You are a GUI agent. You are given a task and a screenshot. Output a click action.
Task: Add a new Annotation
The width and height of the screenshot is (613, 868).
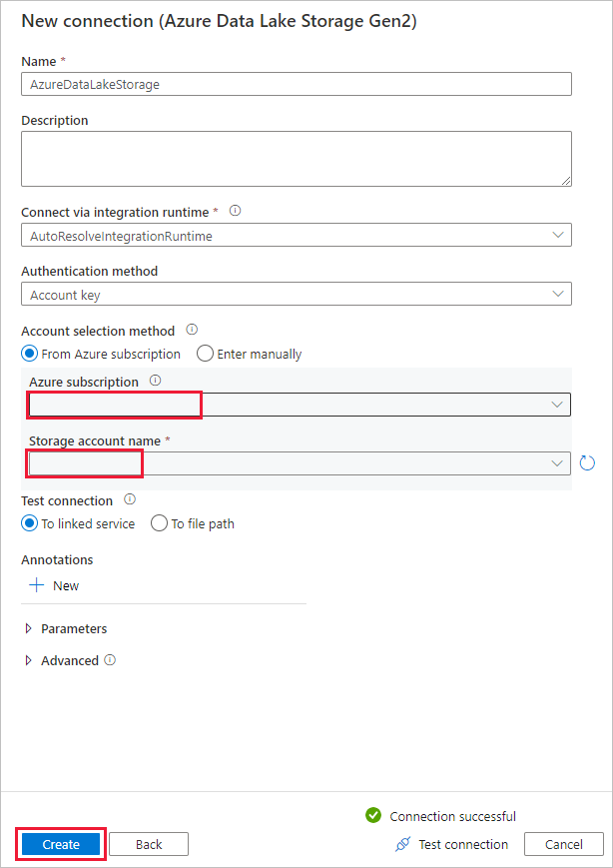pyautogui.click(x=53, y=585)
